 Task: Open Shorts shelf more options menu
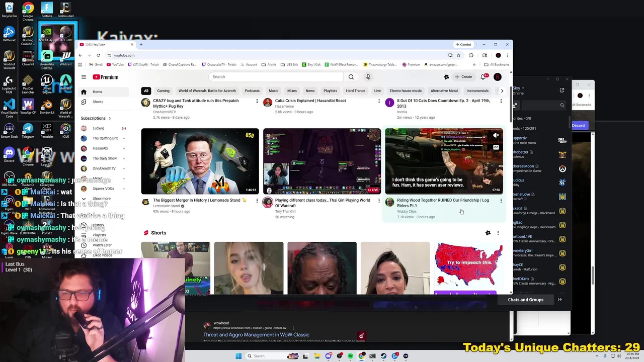[x=498, y=233]
